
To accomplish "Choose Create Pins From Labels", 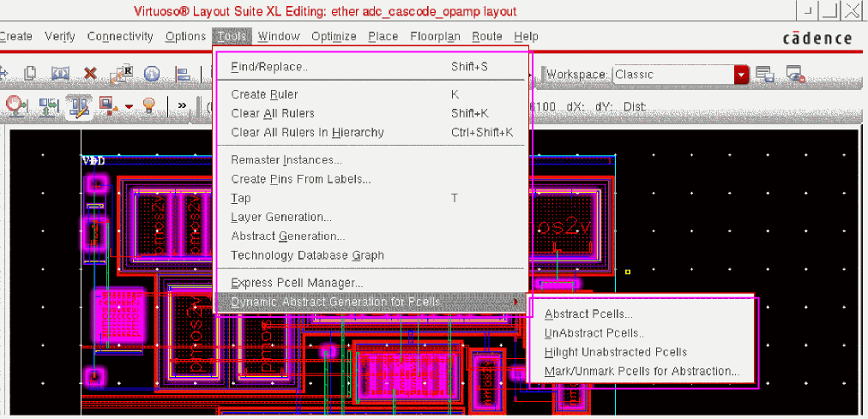I will [x=371, y=179].
